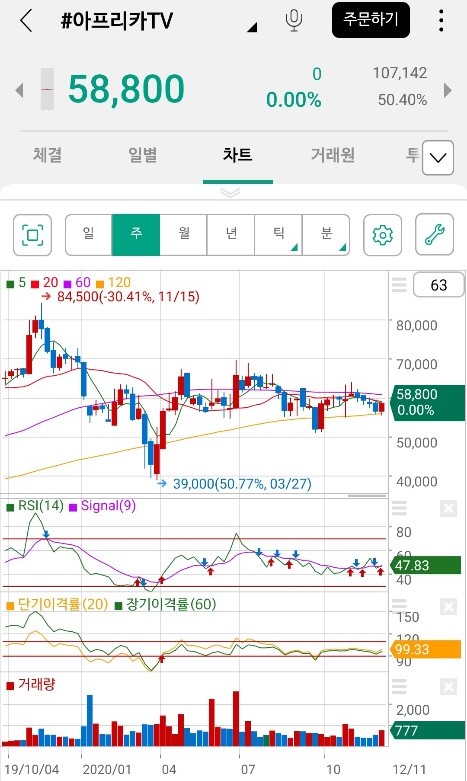
Task: Tap the 이격률 panel hamburger handle
Action: [399, 606]
